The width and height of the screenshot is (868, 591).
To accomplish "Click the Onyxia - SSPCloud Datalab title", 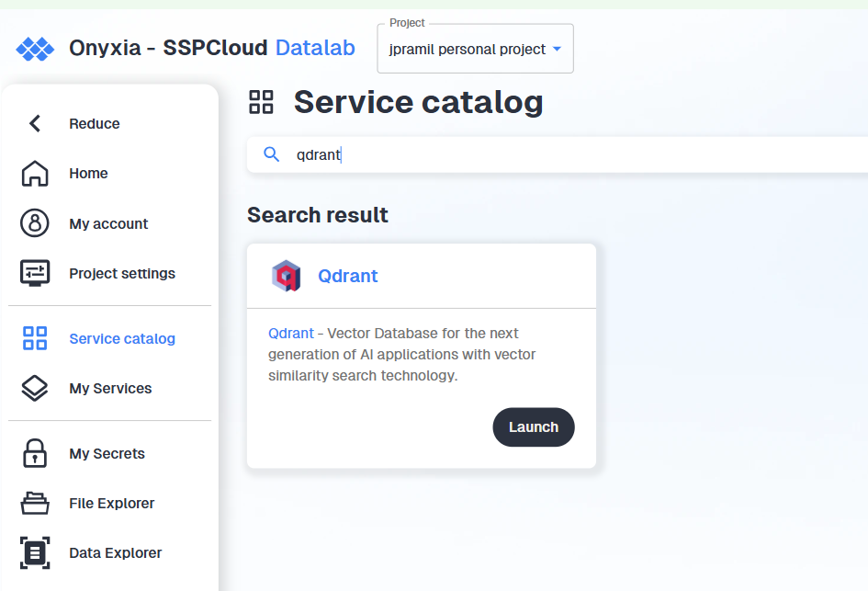I will tap(211, 49).
